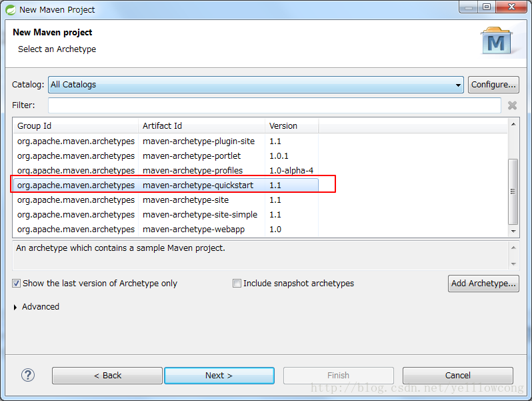Expand the Advanced section
This screenshot has width=532, height=401.
tap(15, 308)
